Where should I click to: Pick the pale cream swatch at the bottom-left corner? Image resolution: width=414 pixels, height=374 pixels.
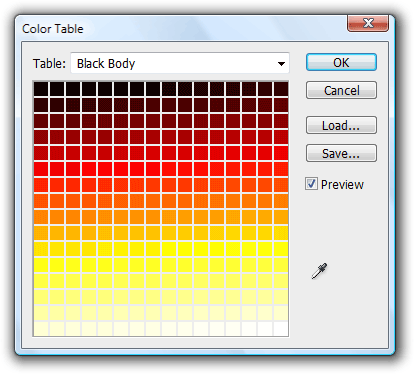pyautogui.click(x=41, y=329)
